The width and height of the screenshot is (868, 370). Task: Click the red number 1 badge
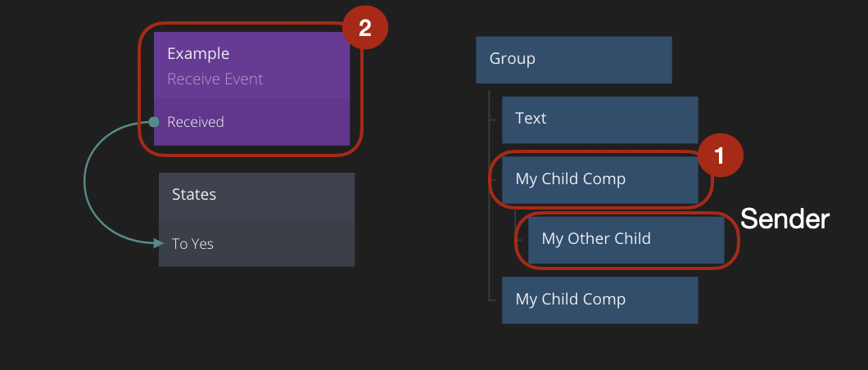[x=720, y=156]
